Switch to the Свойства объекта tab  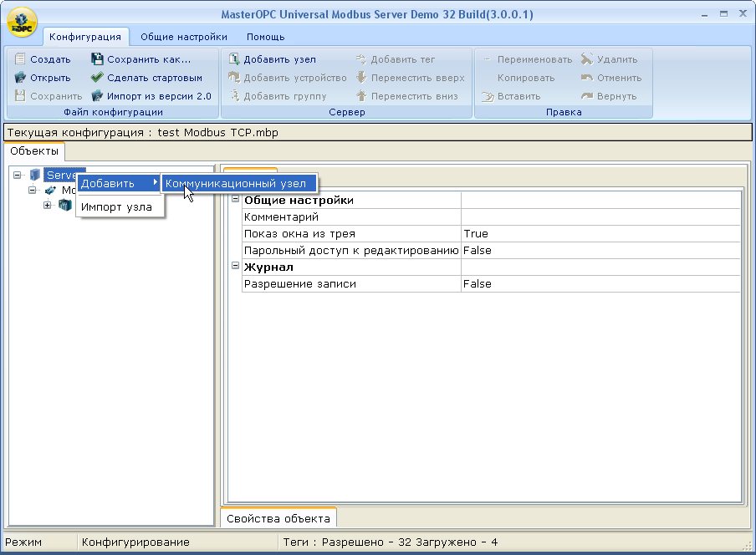tap(278, 518)
